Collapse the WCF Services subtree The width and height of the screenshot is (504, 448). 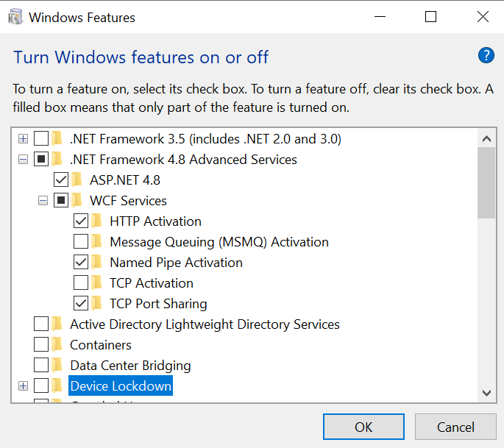click(43, 201)
